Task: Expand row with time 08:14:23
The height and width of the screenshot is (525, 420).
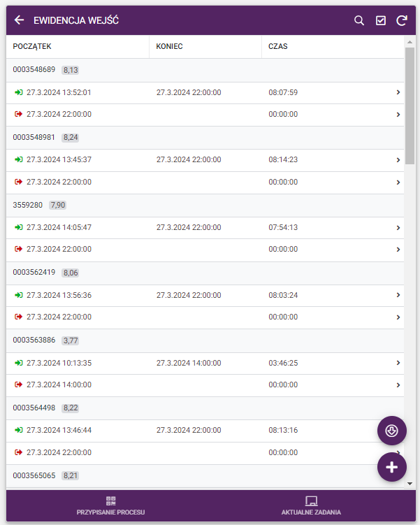Action: click(398, 159)
